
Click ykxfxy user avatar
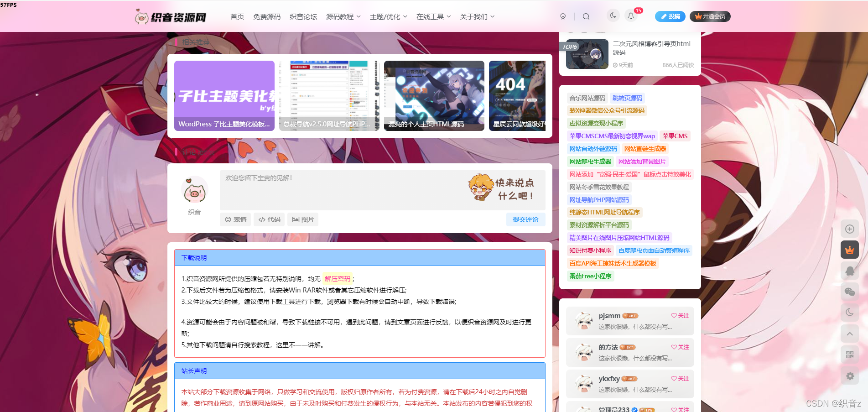[x=584, y=384]
